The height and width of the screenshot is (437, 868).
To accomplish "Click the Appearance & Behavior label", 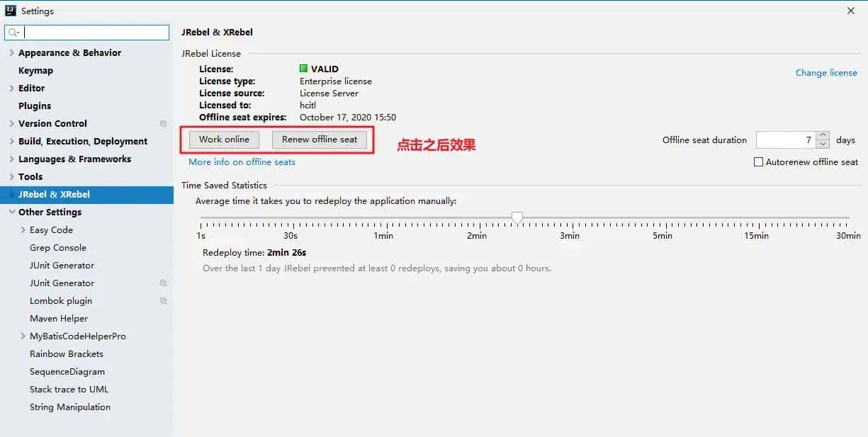I will click(x=69, y=53).
